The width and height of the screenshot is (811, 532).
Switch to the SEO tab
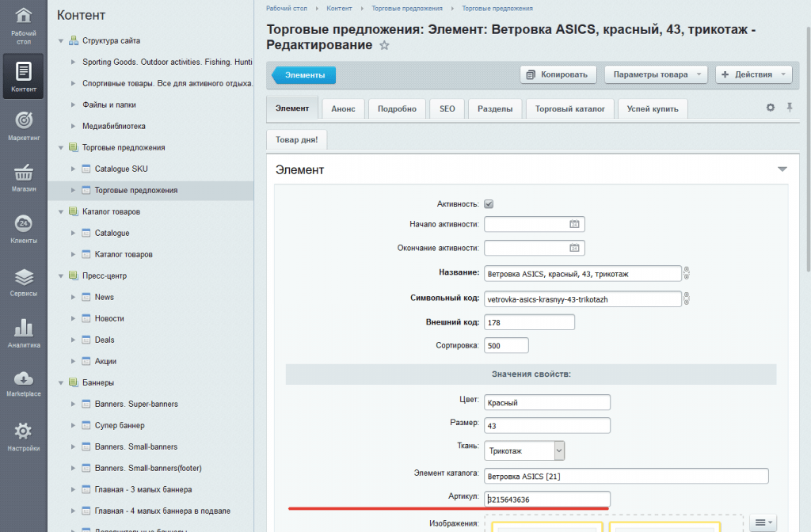(447, 108)
